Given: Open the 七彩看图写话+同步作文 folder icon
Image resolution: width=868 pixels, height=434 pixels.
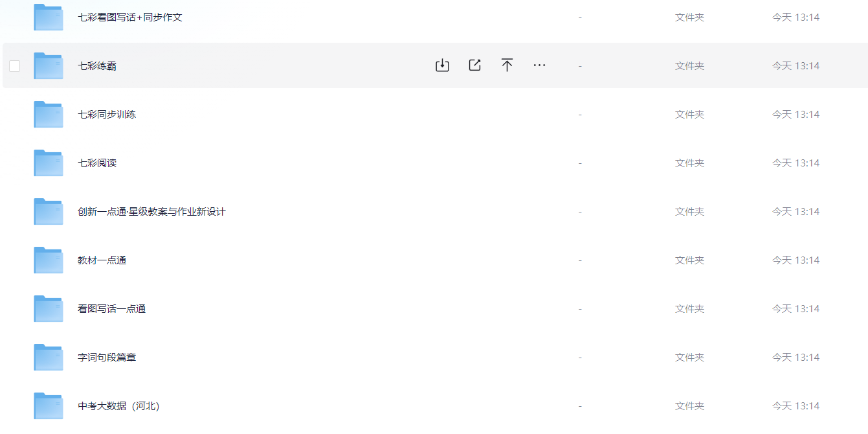Looking at the screenshot, I should pyautogui.click(x=49, y=17).
